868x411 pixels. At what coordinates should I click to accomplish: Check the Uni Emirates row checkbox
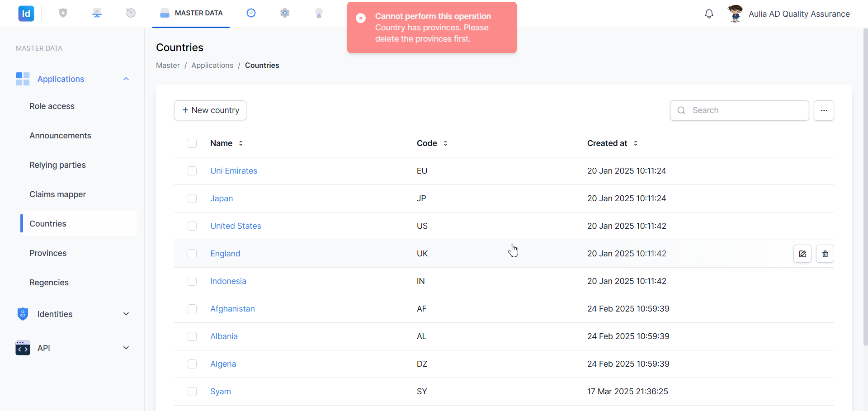[192, 171]
